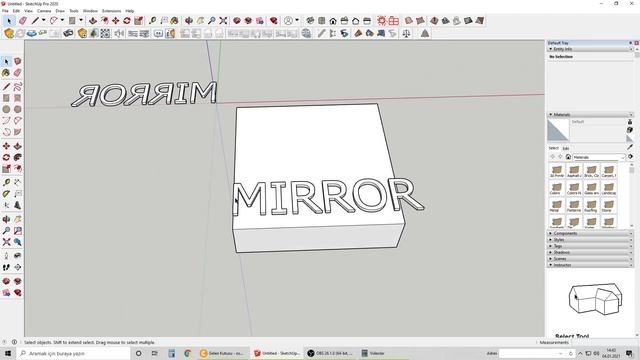The height and width of the screenshot is (360, 640).
Task: Switch to Front house view icon
Action: (333, 20)
